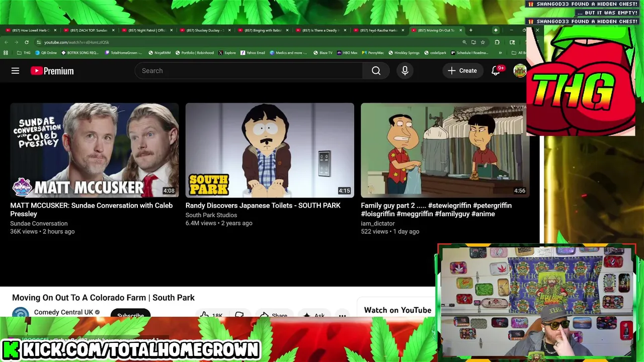Expand the bookmarks overflow chevron
This screenshot has height=362, width=644.
point(500,53)
